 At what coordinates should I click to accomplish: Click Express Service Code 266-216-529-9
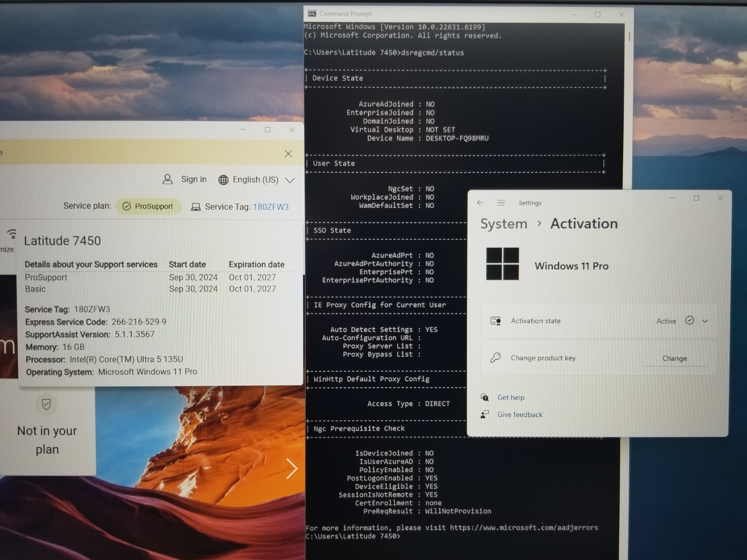click(96, 322)
